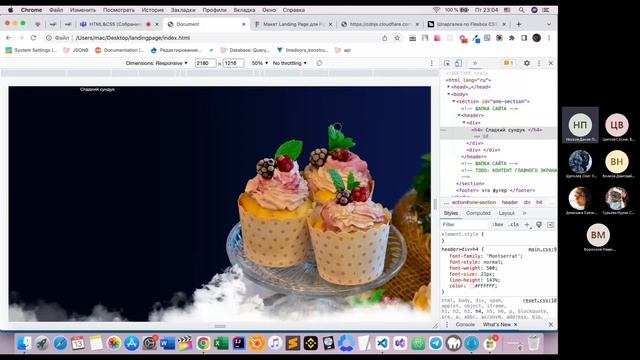Bookmark this page with the star icon

(397, 38)
